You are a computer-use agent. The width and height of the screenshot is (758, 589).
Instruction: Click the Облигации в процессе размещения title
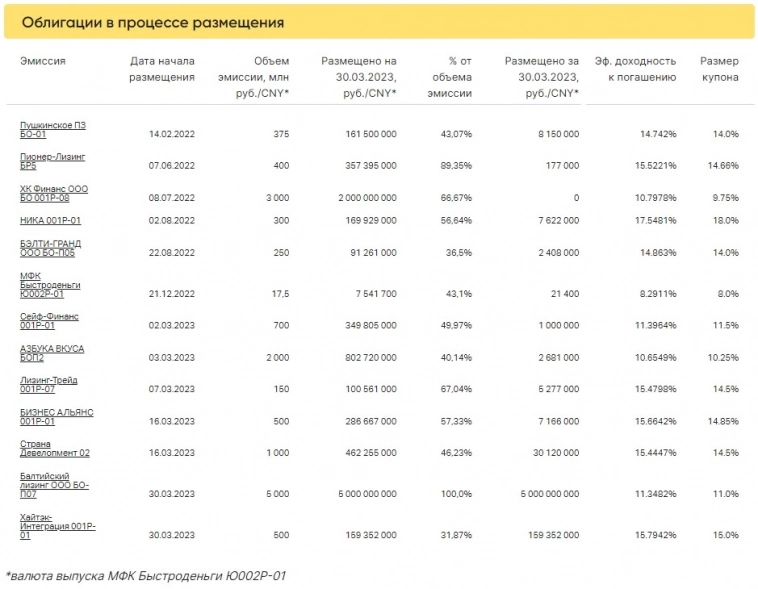coord(152,22)
